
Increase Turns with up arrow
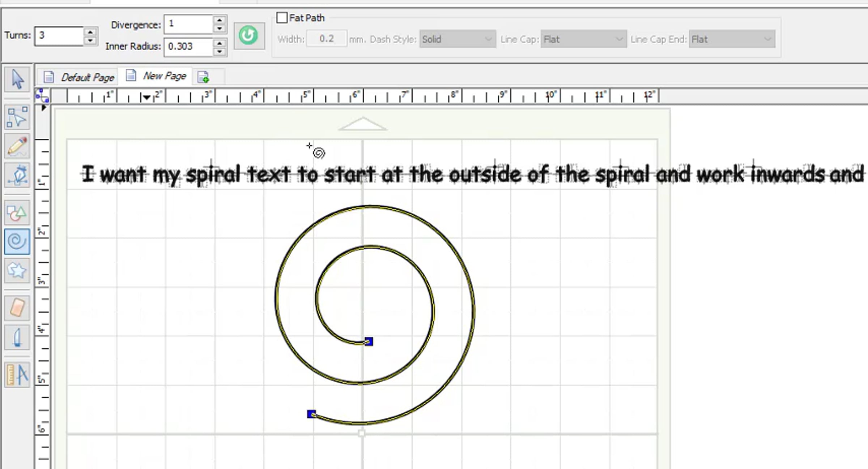90,32
